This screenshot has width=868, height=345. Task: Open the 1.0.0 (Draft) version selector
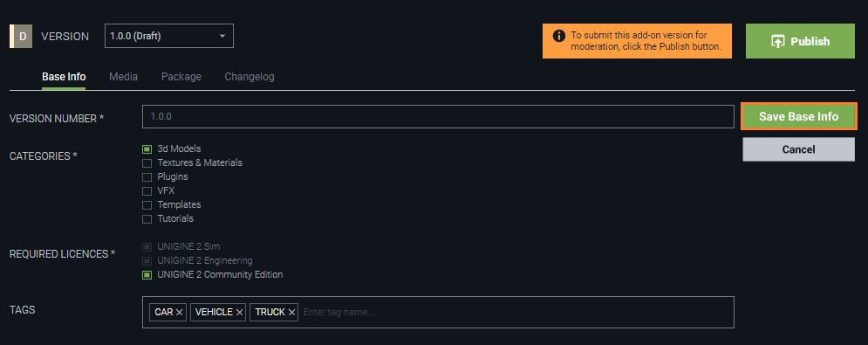tap(169, 36)
